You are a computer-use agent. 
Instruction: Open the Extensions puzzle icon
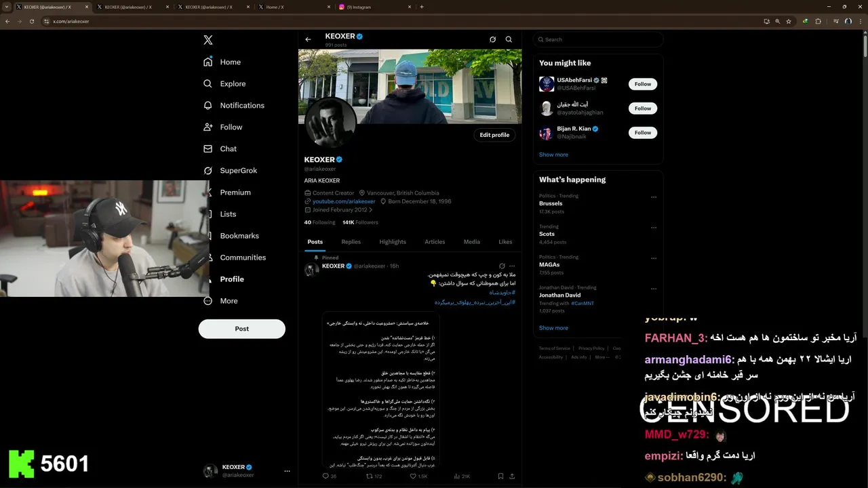(x=818, y=21)
